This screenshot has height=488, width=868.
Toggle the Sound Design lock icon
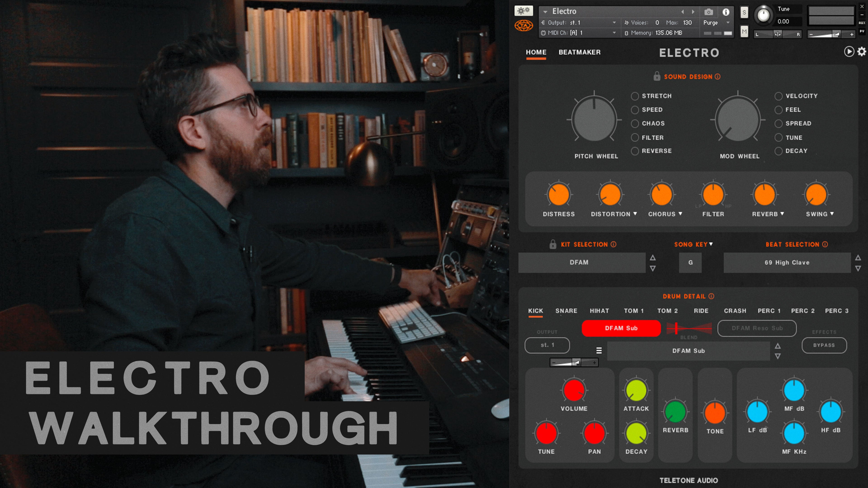point(657,76)
